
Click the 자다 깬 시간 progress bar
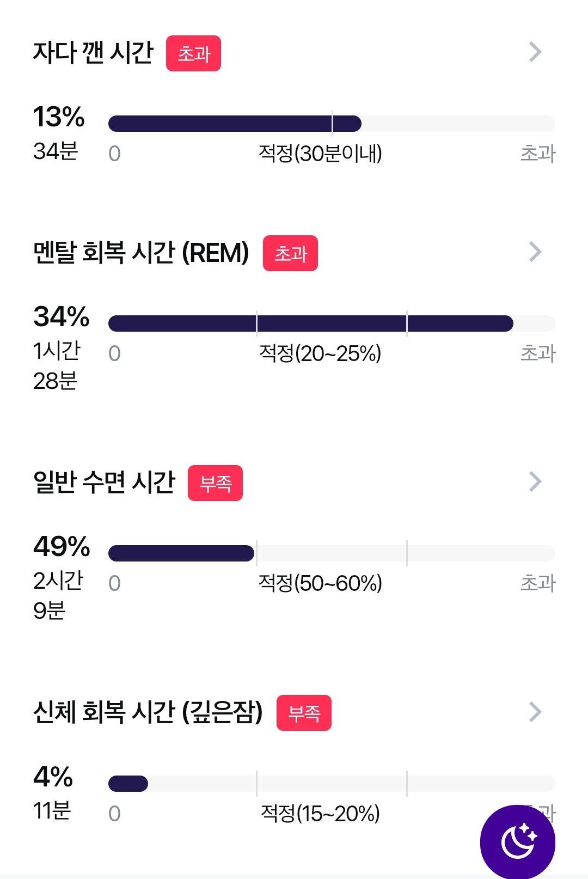(x=332, y=124)
